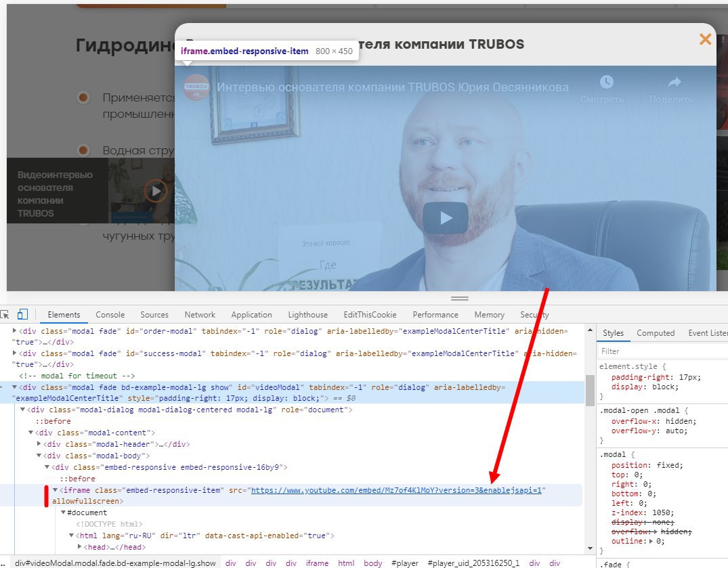Screen dimensions: 728x568
Task: Open the Sources tab
Action: (x=154, y=315)
